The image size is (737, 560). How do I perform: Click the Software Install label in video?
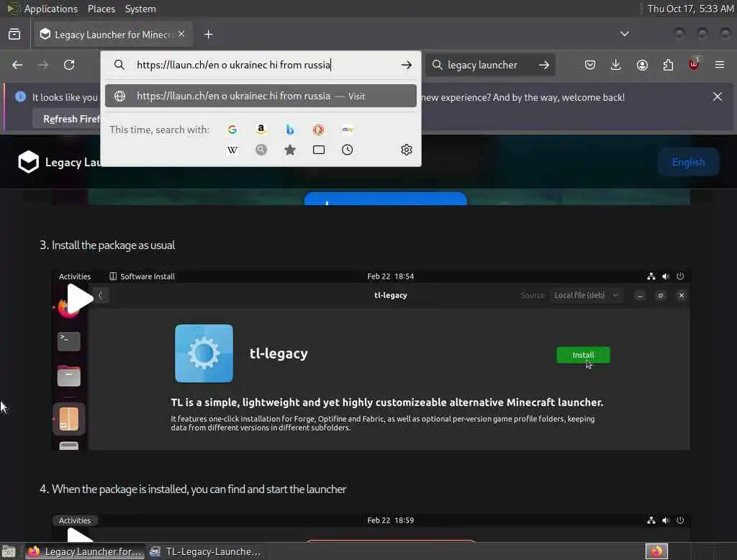click(143, 276)
